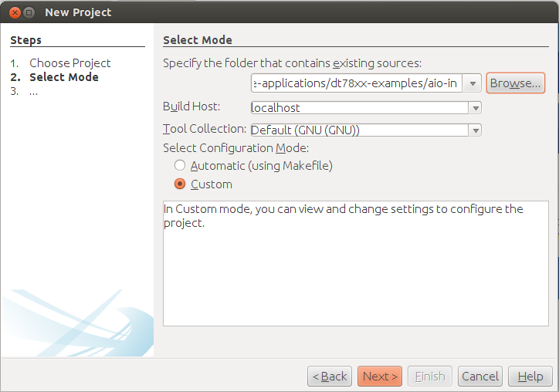Cancel the new project wizard

[x=480, y=377]
